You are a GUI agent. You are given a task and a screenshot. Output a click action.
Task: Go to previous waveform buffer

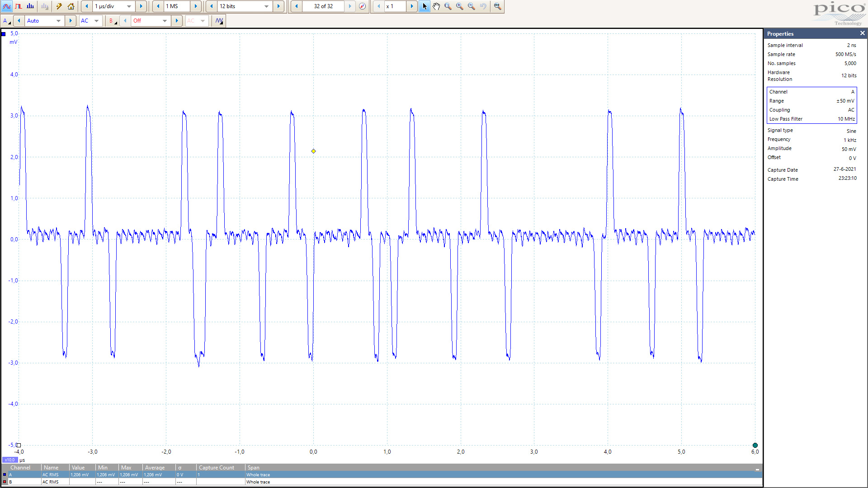296,6
